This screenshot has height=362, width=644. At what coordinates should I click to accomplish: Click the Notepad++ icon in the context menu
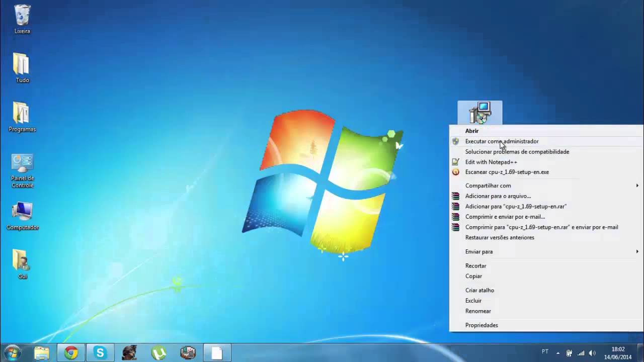coord(455,162)
